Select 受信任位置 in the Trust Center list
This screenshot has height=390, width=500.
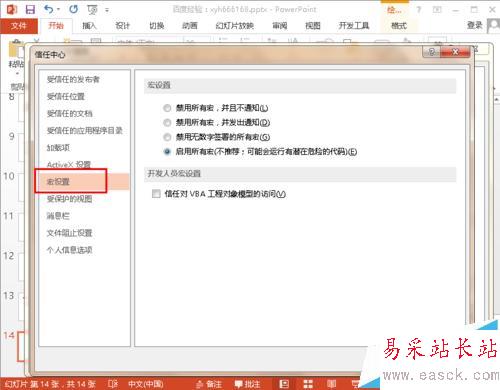point(66,97)
